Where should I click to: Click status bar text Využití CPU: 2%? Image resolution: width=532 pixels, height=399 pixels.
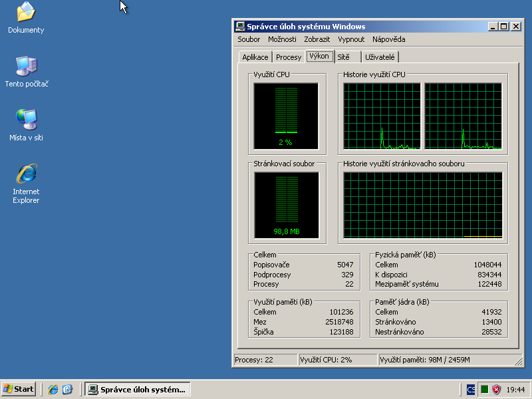(x=326, y=360)
